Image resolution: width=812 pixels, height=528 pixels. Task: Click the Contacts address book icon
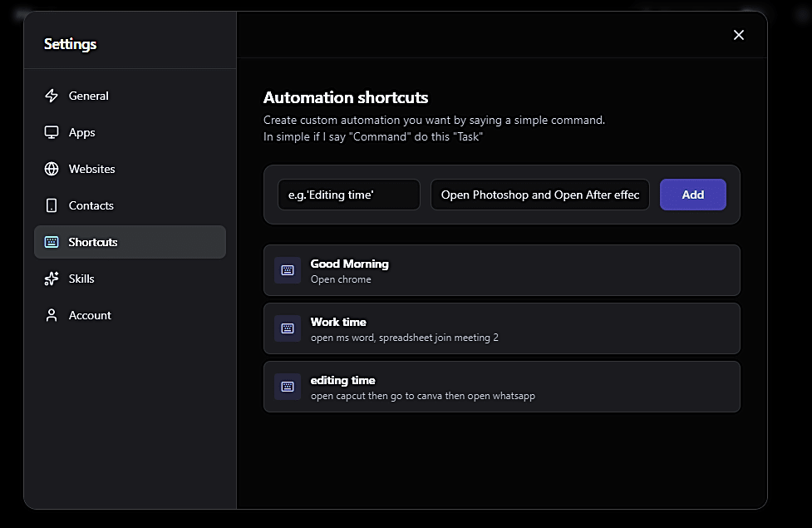point(52,205)
